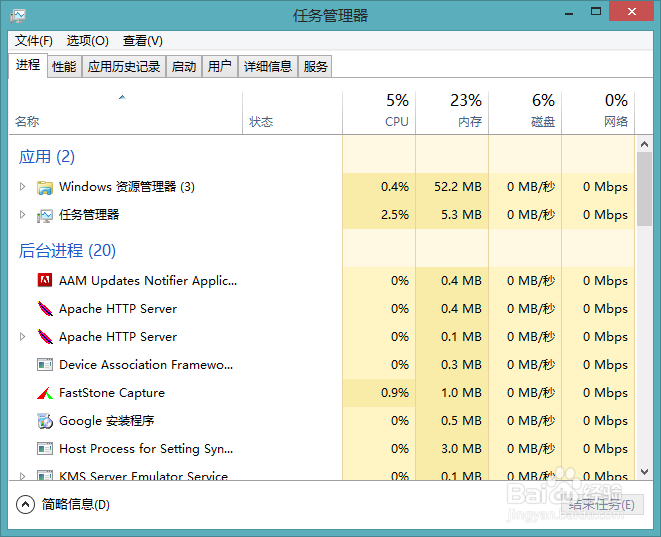Click the 3.0 MB memory value
This screenshot has width=661, height=537.
pos(461,449)
